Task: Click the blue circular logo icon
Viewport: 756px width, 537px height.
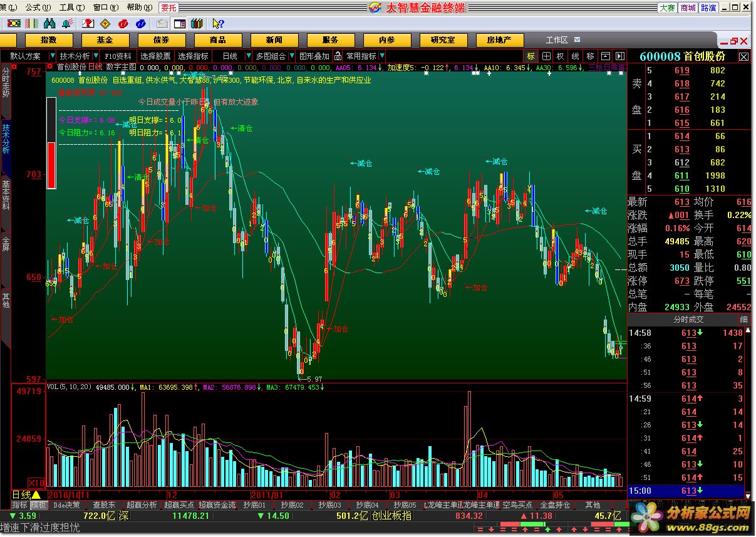Action: pyautogui.click(x=141, y=24)
